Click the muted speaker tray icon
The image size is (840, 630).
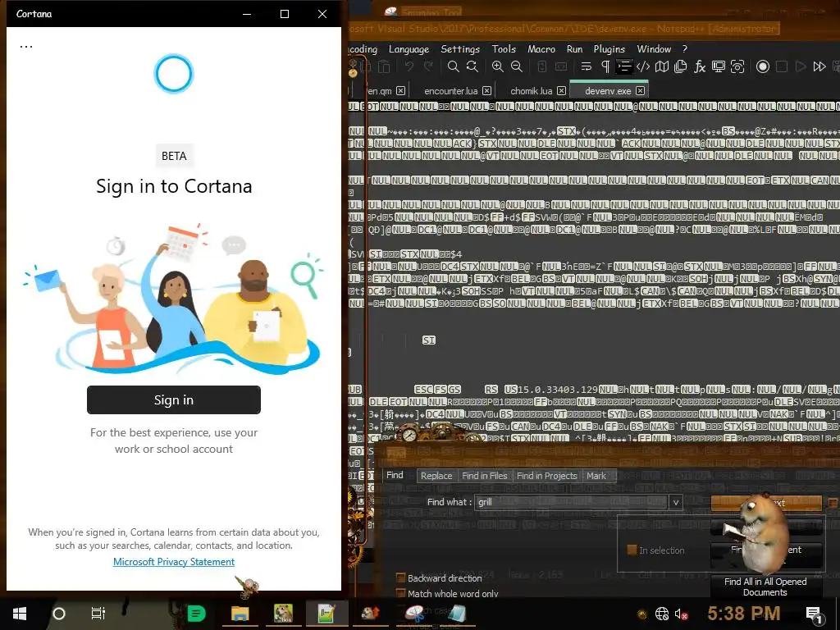coord(681,614)
